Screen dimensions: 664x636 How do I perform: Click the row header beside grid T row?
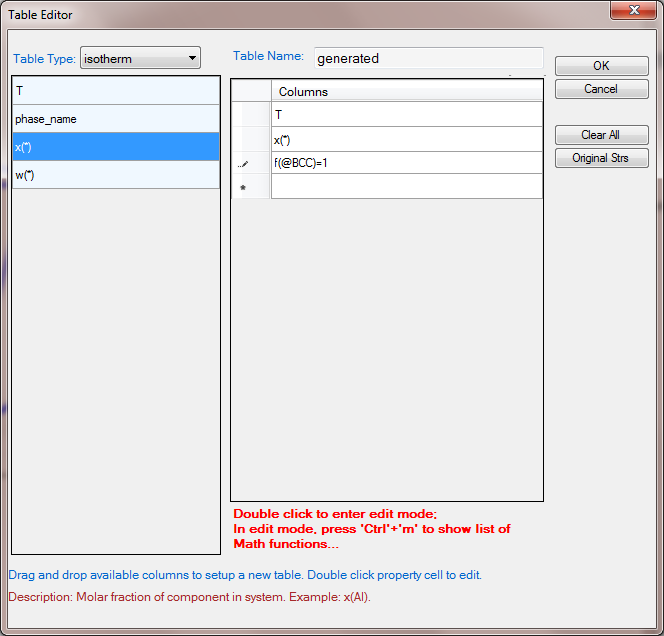[x=250, y=115]
